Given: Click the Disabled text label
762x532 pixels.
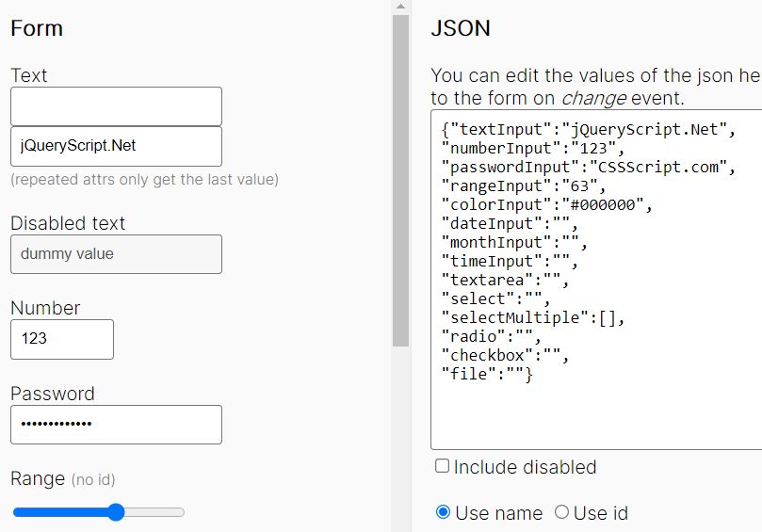Looking at the screenshot, I should point(68,223).
